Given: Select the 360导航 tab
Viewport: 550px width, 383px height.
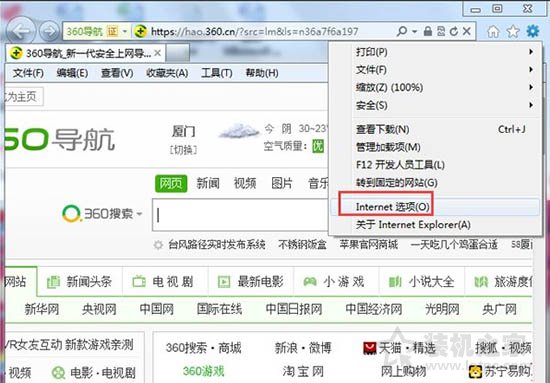Looking at the screenshot, I should (85, 53).
